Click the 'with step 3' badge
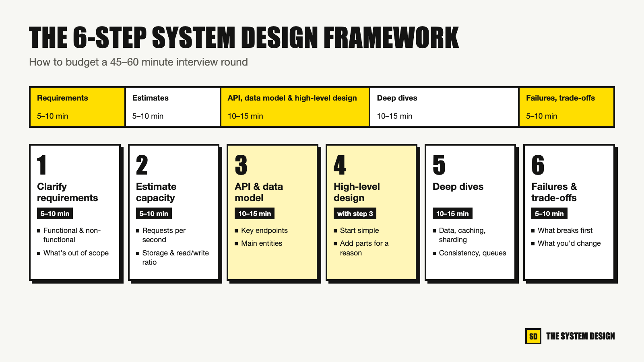The image size is (644, 362). point(355,214)
